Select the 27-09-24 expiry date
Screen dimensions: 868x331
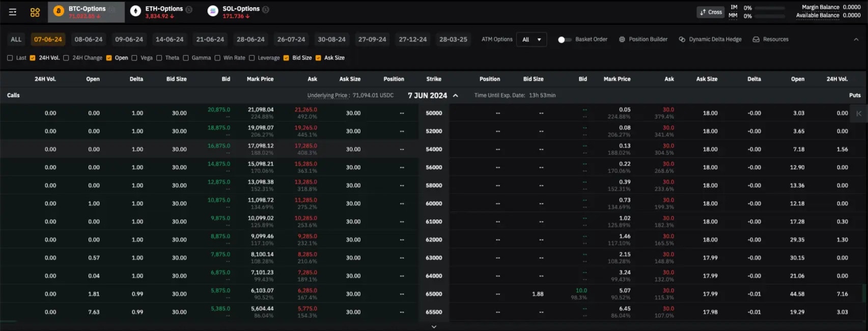372,39
